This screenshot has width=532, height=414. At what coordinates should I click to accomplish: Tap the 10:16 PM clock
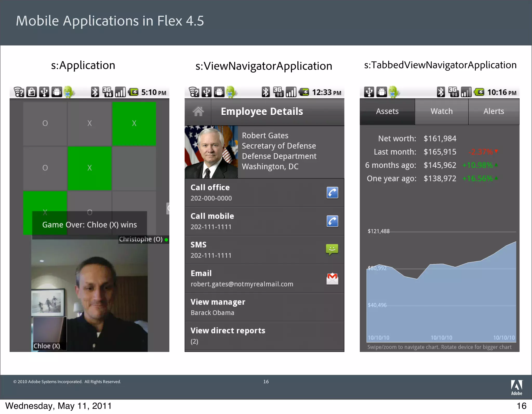(502, 92)
